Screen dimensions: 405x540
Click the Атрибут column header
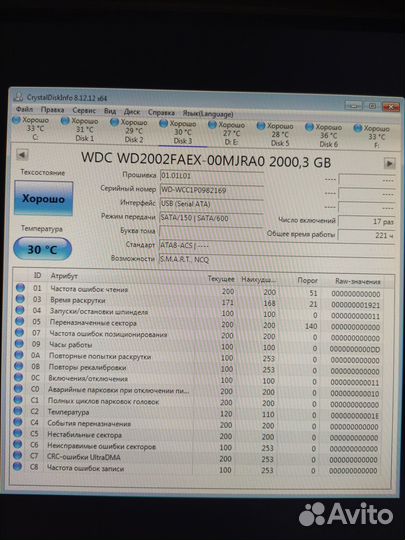pos(64,276)
